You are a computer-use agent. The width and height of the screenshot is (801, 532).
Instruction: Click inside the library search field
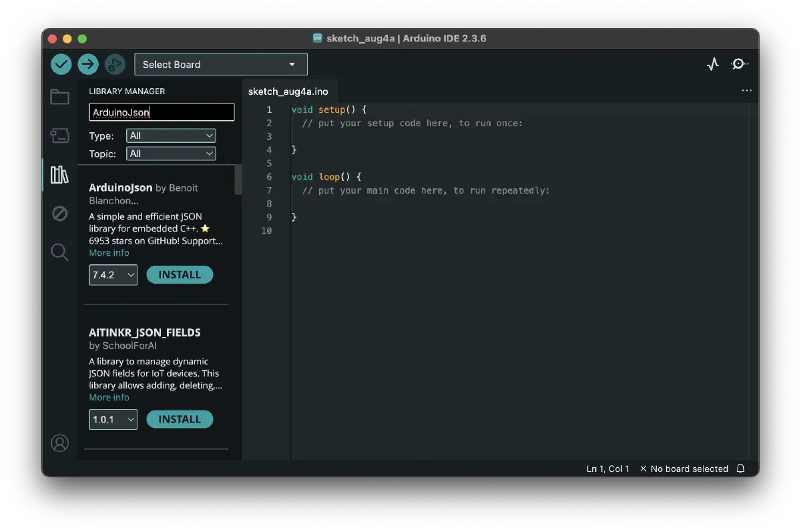click(x=161, y=111)
